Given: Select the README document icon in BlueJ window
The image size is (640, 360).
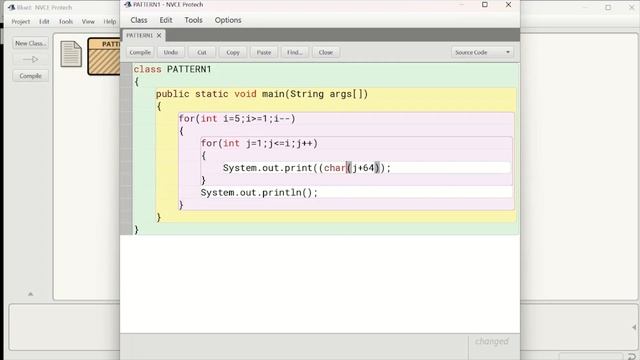Looking at the screenshot, I should [x=71, y=54].
